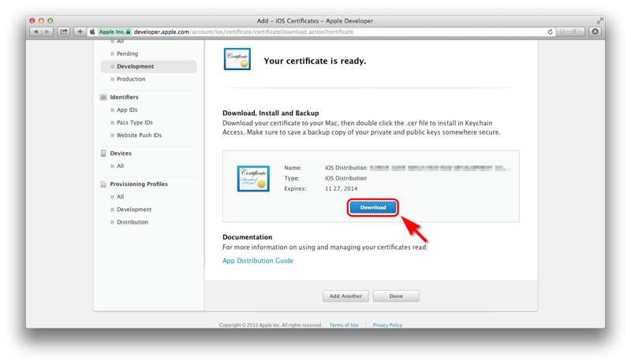Image resolution: width=631 pixels, height=364 pixels.
Task: Click the certificate thumbnail in the details box
Action: pos(253,178)
